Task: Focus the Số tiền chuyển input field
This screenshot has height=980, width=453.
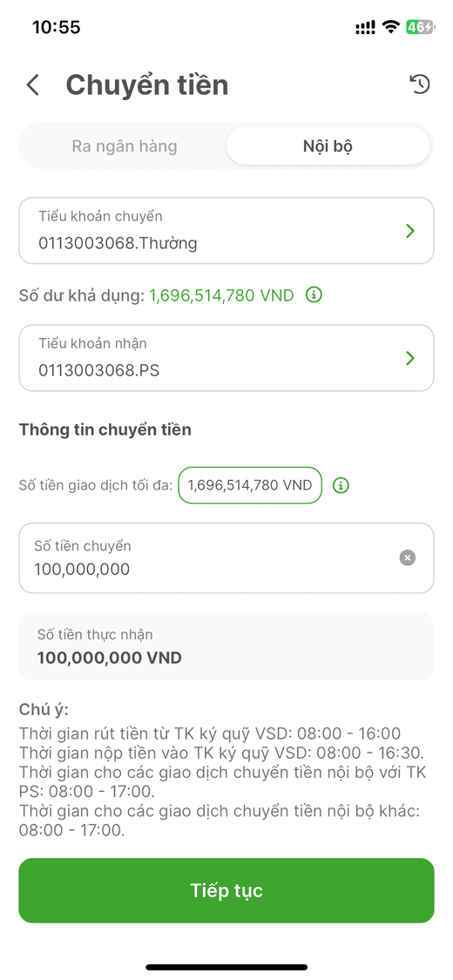Action: pos(226,558)
